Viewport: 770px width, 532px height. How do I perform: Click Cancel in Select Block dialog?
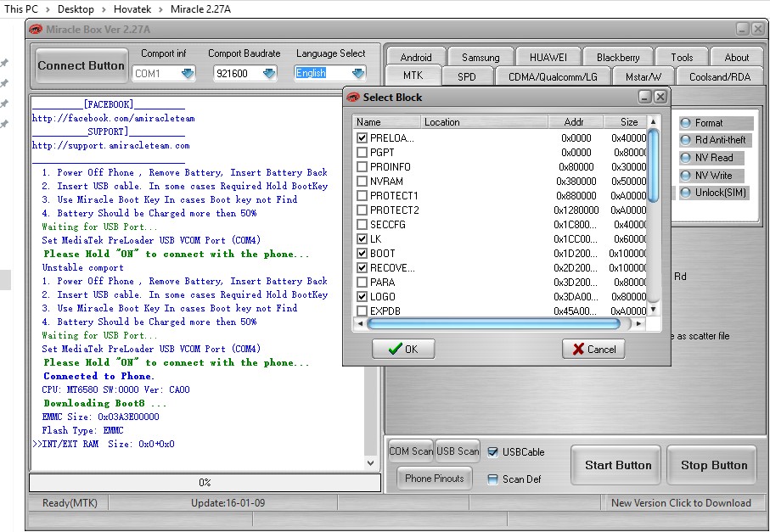[593, 349]
